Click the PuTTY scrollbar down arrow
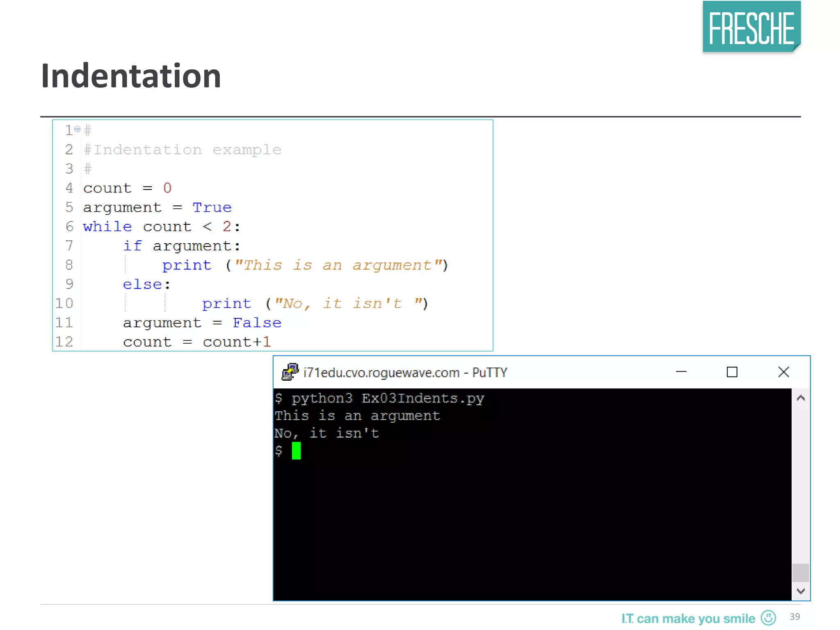This screenshot has height=630, width=840. point(801,591)
